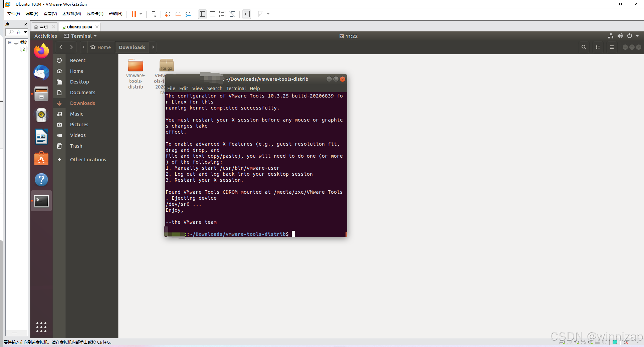Open the 帮助(H) menu

pos(116,14)
